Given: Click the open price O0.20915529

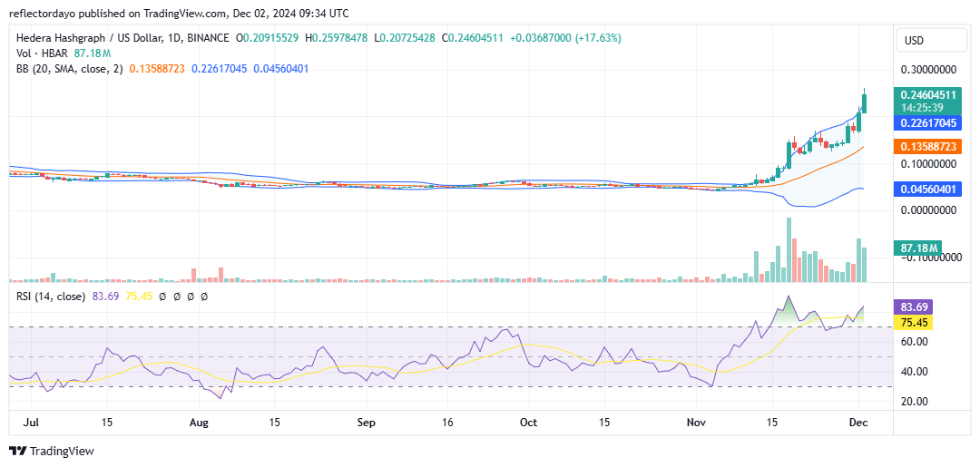Looking at the screenshot, I should (x=268, y=38).
